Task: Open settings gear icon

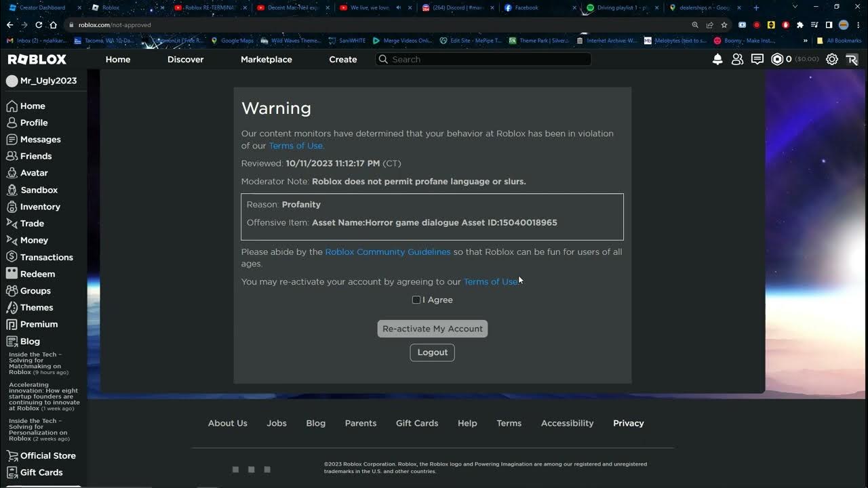Action: (832, 60)
